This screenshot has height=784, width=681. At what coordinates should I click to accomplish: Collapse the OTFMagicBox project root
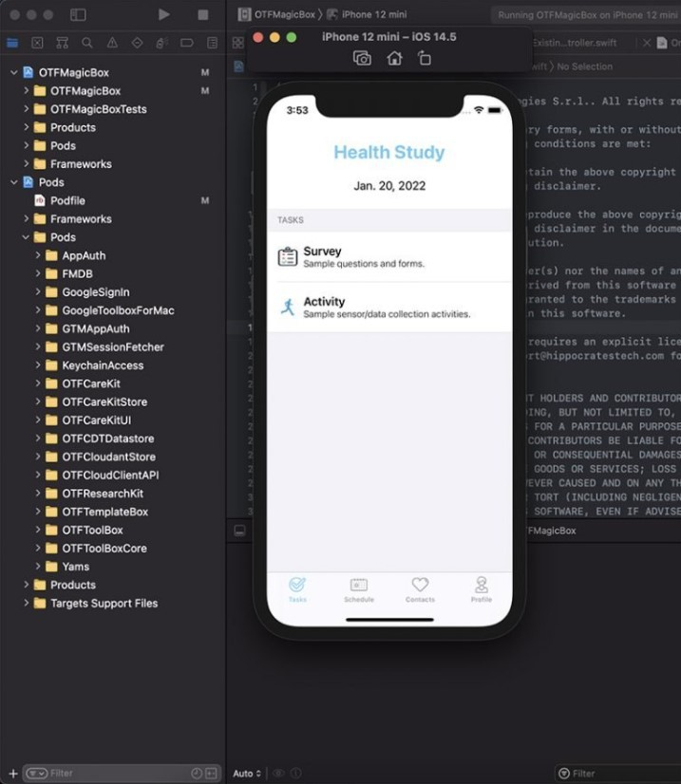(14, 72)
